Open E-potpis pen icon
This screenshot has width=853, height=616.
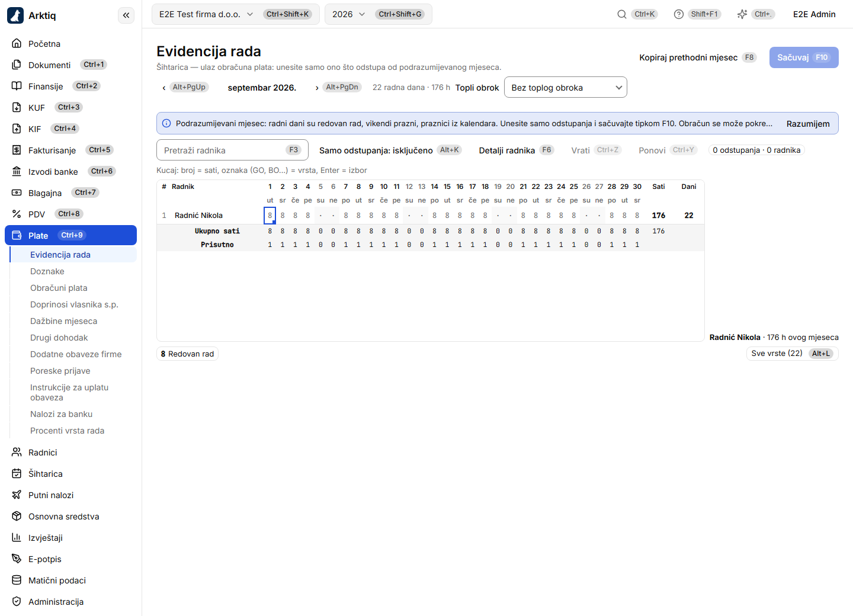[x=17, y=559]
